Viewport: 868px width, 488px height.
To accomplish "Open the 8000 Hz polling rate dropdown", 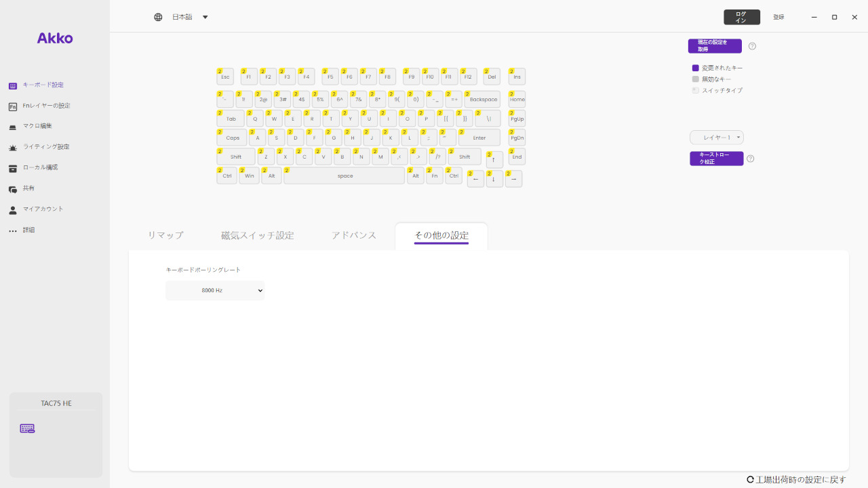I will coord(215,290).
